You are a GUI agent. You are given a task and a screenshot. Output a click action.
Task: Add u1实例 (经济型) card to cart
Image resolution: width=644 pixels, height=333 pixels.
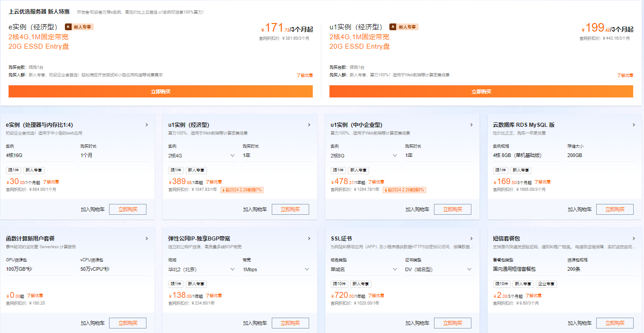pos(255,209)
